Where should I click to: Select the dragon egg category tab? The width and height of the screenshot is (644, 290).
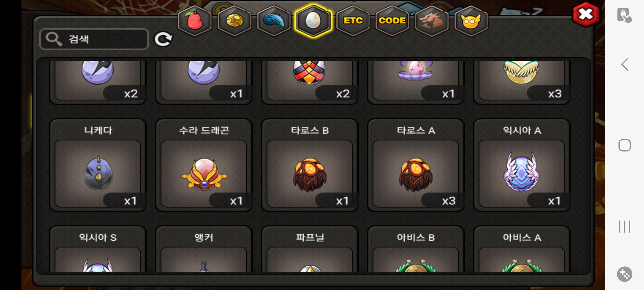313,21
